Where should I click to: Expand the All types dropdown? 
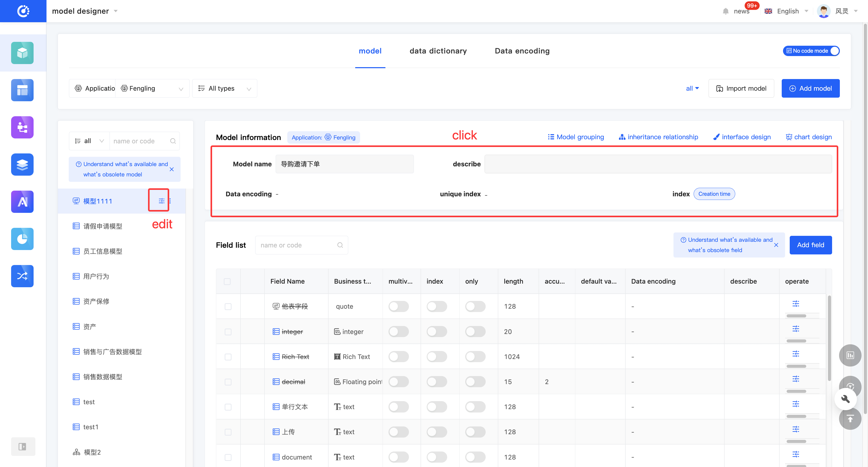tap(225, 88)
